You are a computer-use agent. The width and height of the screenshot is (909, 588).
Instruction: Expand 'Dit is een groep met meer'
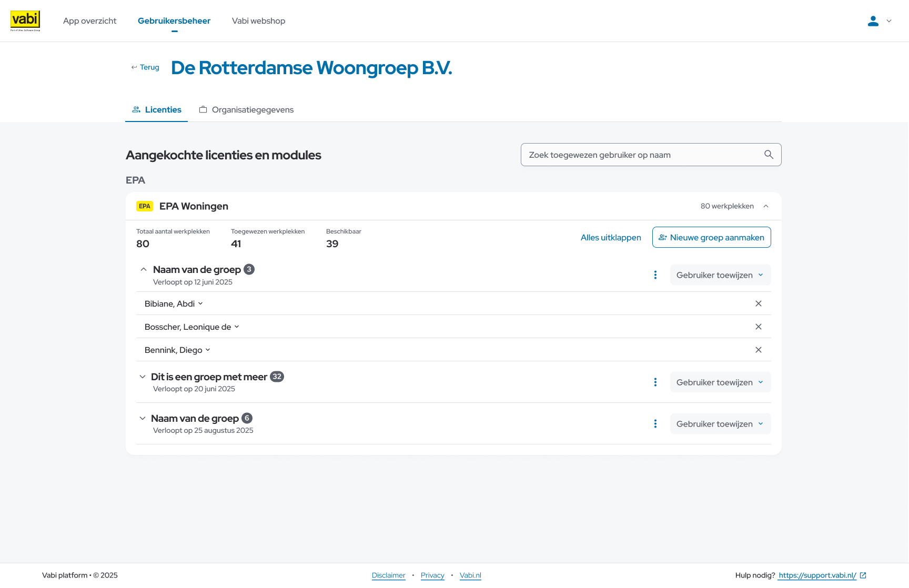(x=143, y=377)
